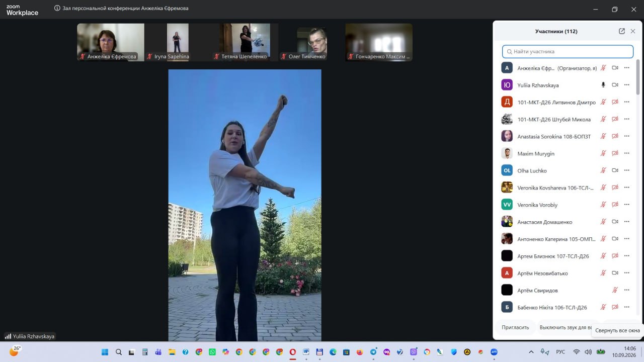Open more options for Yuliia Rzhavskaya

pyautogui.click(x=627, y=85)
